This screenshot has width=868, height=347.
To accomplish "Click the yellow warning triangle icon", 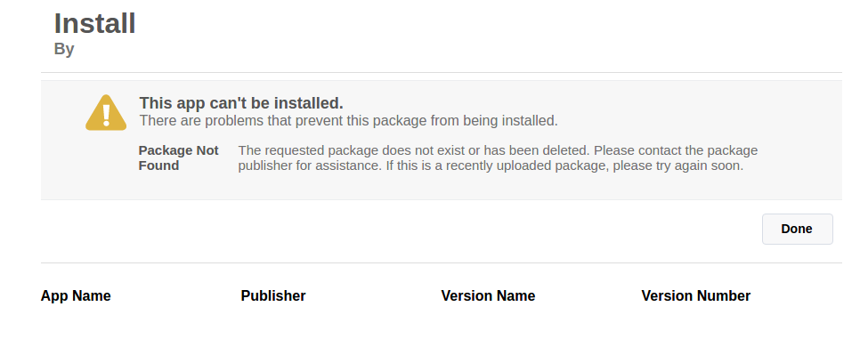I will click(106, 113).
